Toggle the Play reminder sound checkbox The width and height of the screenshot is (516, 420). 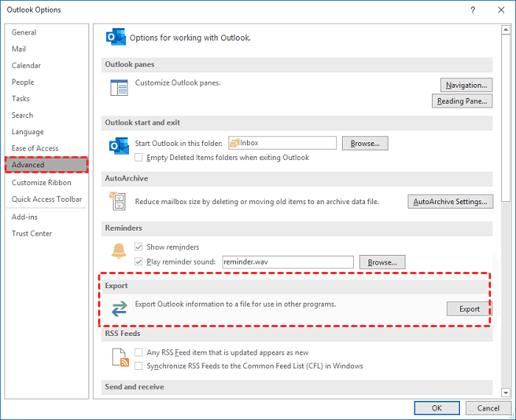[x=139, y=262]
